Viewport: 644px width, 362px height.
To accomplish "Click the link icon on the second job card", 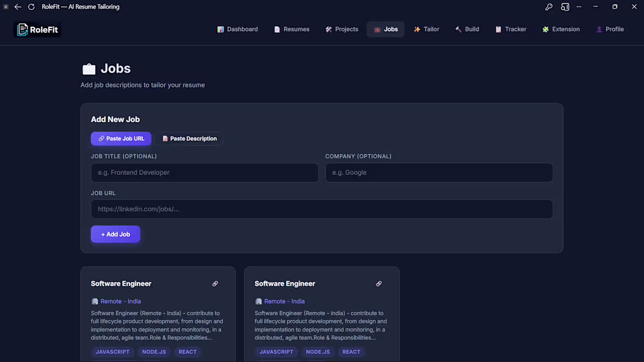I will 379,283.
